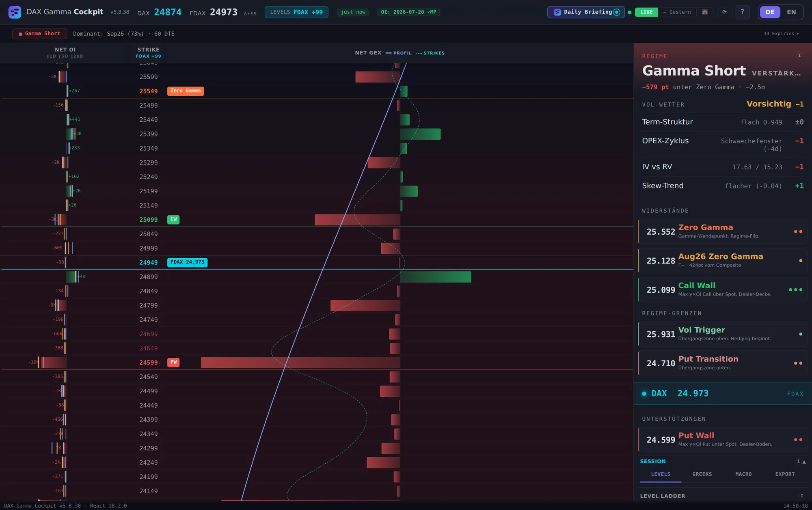Click strike value 25599

click(x=149, y=77)
